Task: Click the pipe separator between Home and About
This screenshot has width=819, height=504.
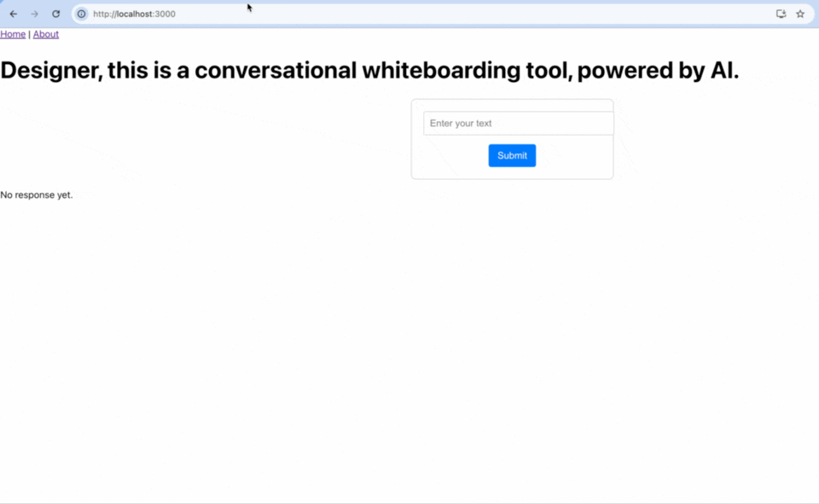Action: coord(29,34)
